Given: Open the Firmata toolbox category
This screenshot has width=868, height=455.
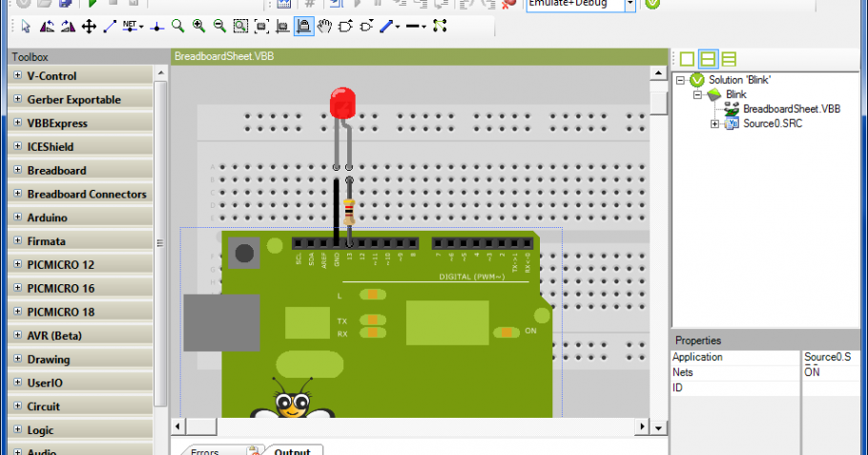Looking at the screenshot, I should [80, 241].
